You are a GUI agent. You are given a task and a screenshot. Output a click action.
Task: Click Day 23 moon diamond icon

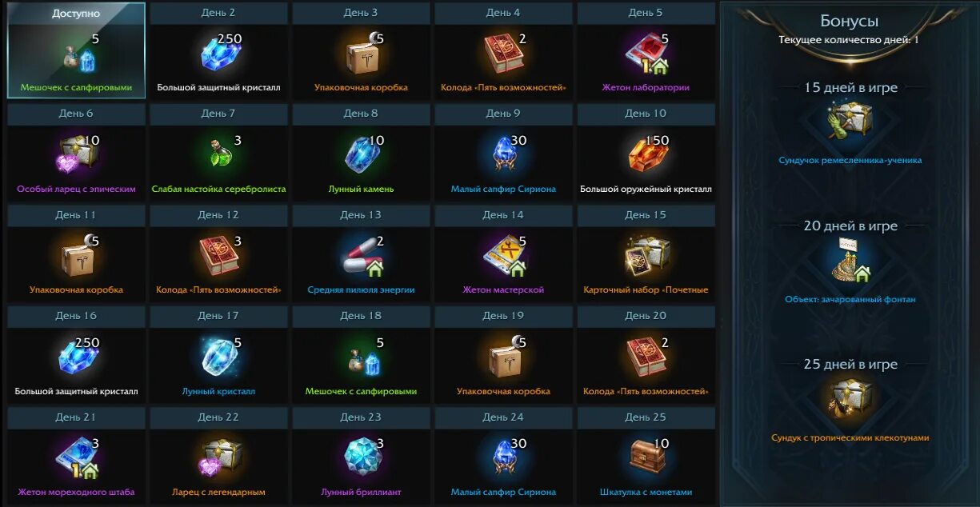coord(362,458)
